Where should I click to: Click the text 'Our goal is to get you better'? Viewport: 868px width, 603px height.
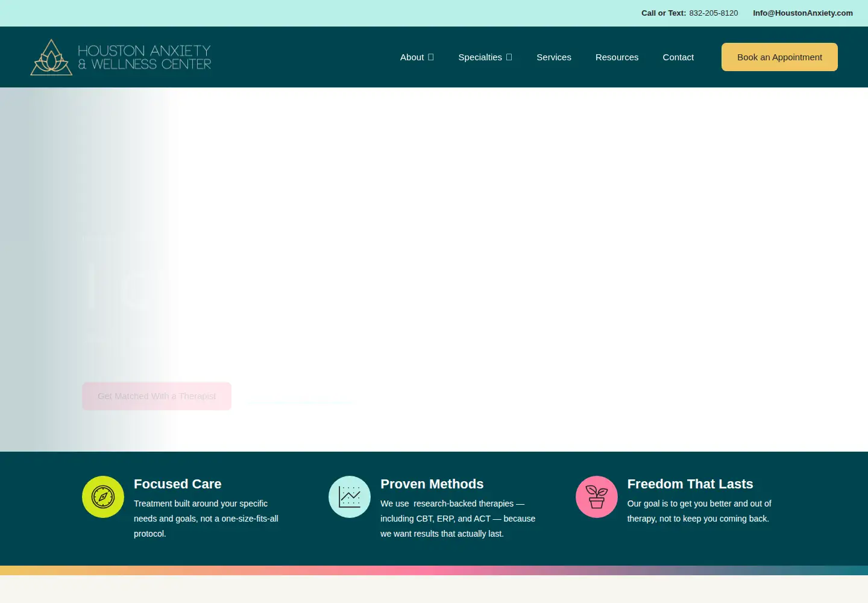(679, 504)
